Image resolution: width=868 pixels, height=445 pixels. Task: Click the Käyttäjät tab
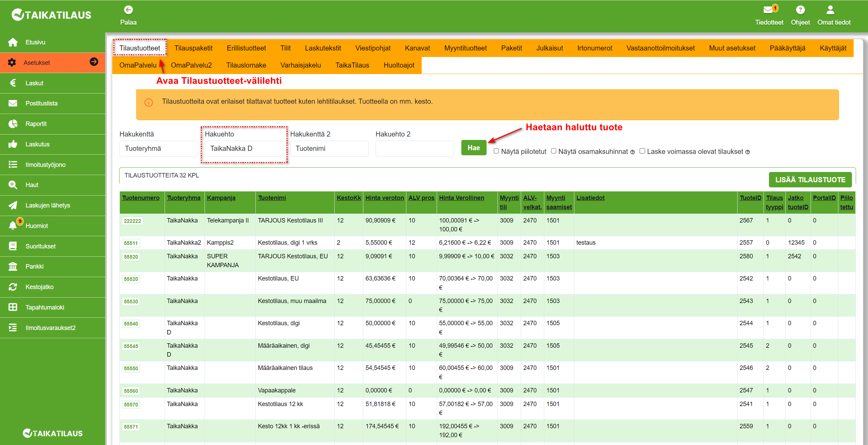pos(832,48)
